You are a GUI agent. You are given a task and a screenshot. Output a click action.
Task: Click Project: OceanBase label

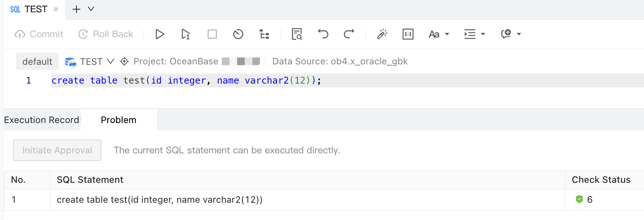(x=176, y=61)
